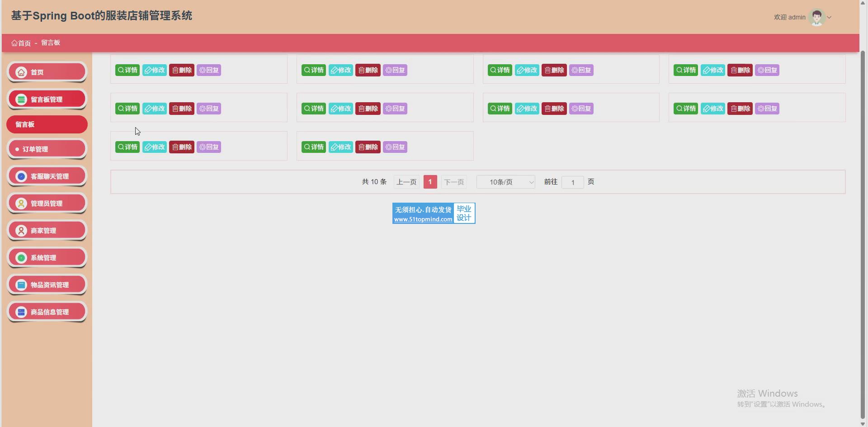The height and width of the screenshot is (427, 868).
Task: Select the 留言板 submenu item
Action: click(47, 124)
